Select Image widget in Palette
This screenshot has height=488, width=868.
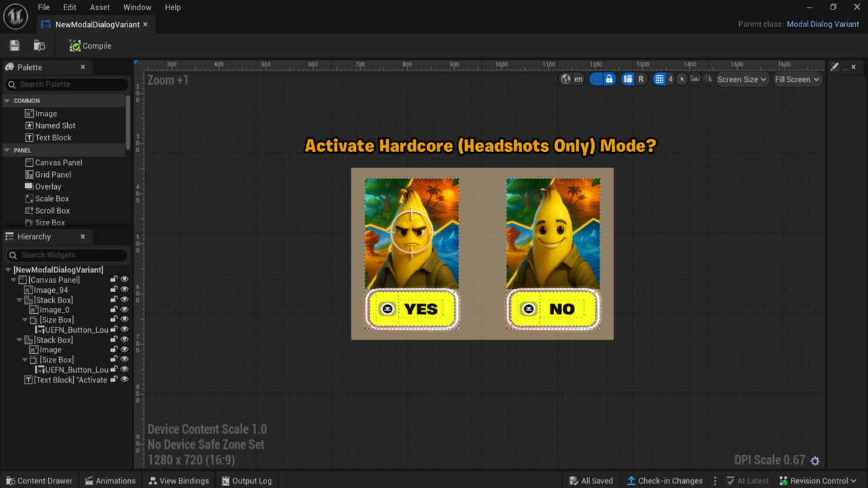tap(41, 114)
